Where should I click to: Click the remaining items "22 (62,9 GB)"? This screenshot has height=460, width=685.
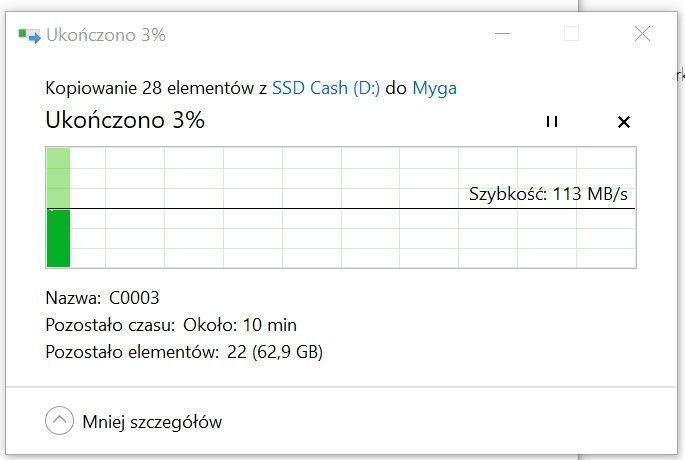[273, 352]
